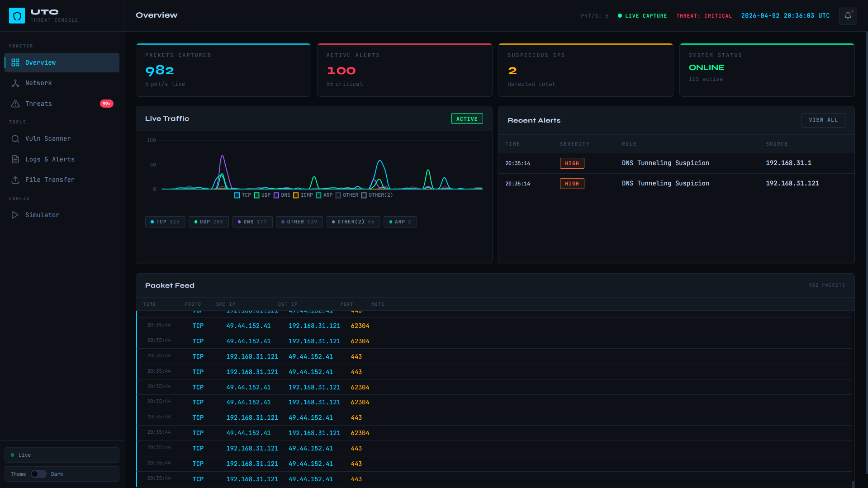The width and height of the screenshot is (868, 488).
Task: Click the UDP 288 protocol chip
Action: click(x=209, y=222)
